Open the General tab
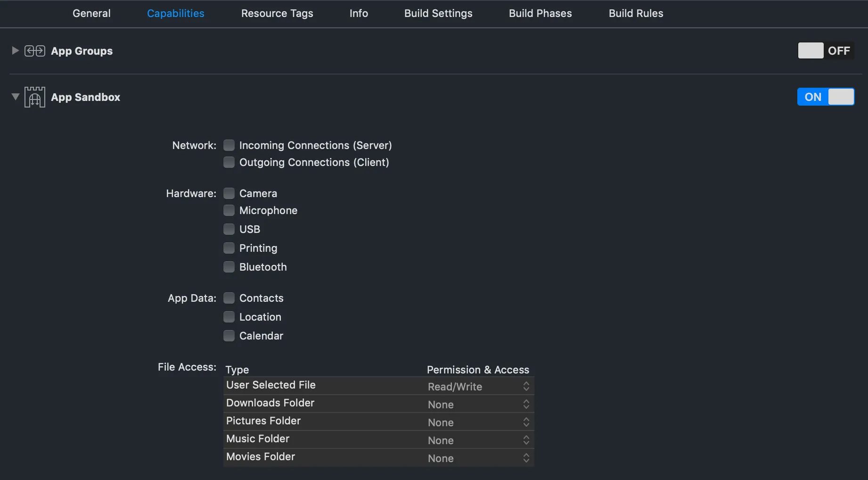 [x=91, y=13]
